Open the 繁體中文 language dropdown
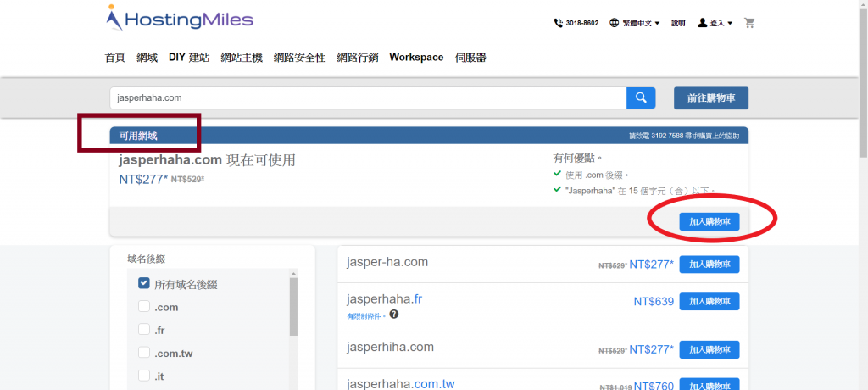 pos(641,23)
